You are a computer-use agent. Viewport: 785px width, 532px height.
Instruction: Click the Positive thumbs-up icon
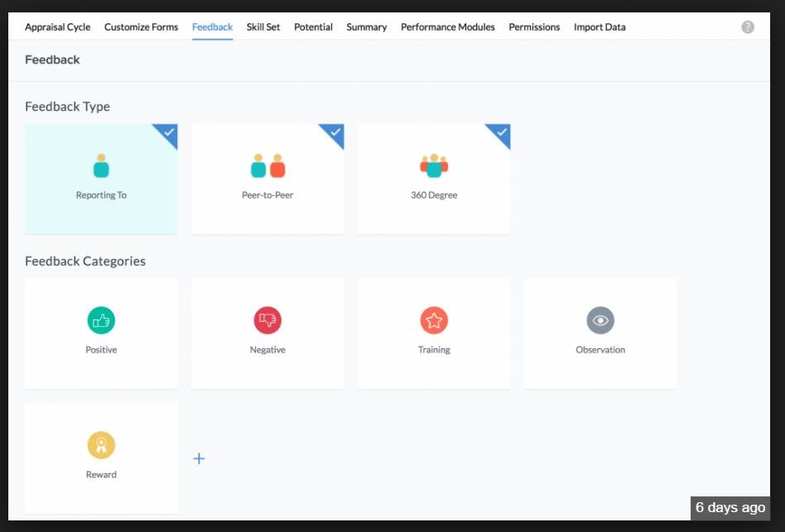[x=101, y=320]
